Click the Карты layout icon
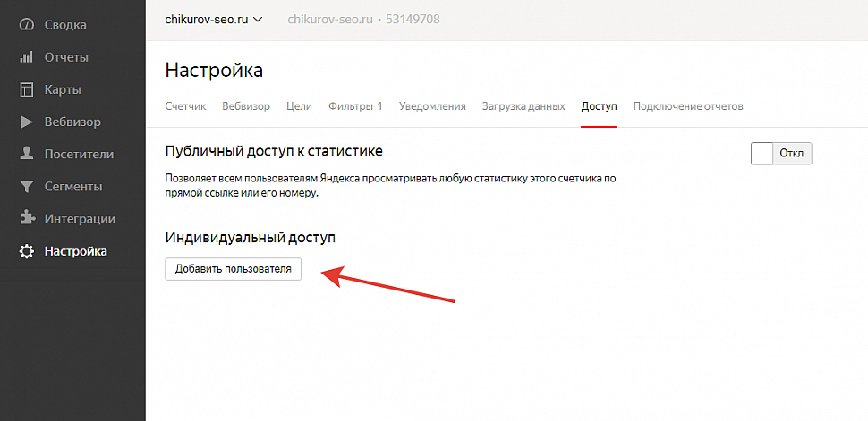The image size is (868, 421). [x=27, y=89]
